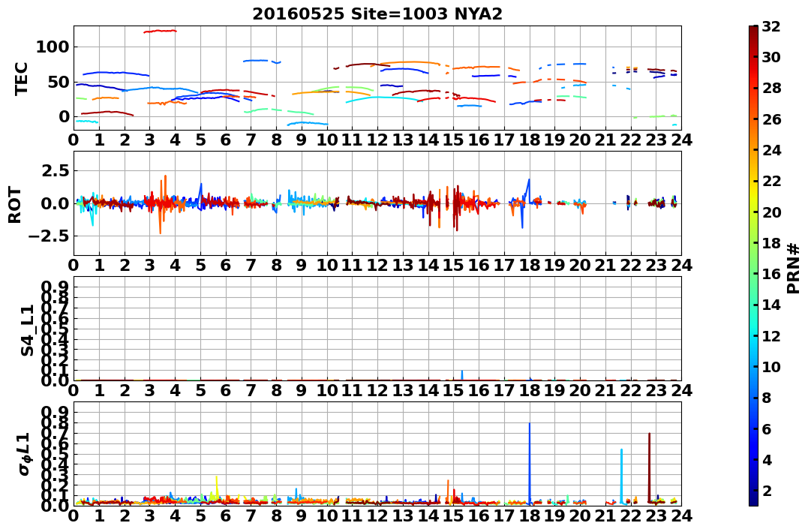Click the red TEC trace above 100
The image size is (808, 532).
point(160,31)
